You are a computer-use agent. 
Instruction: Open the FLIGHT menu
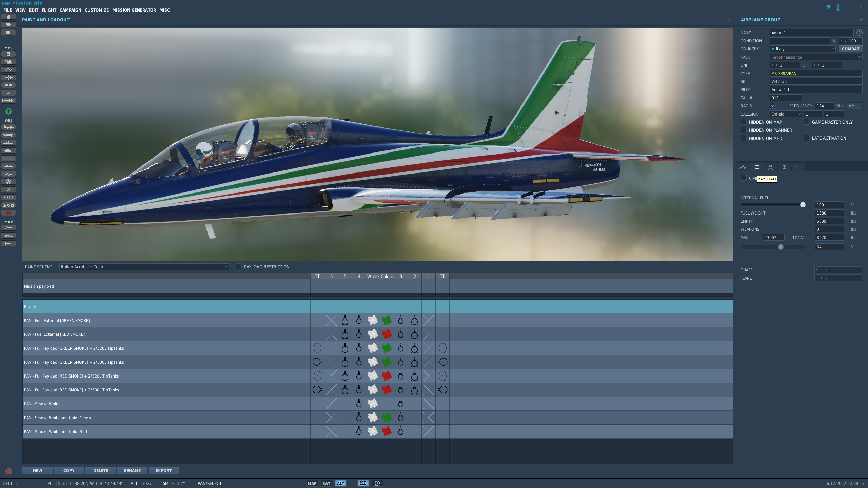[49, 10]
